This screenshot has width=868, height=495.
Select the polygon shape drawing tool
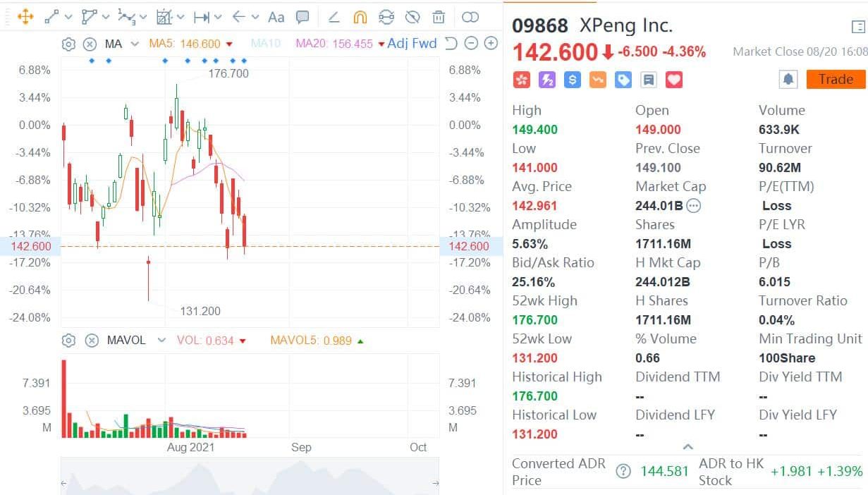(89, 17)
